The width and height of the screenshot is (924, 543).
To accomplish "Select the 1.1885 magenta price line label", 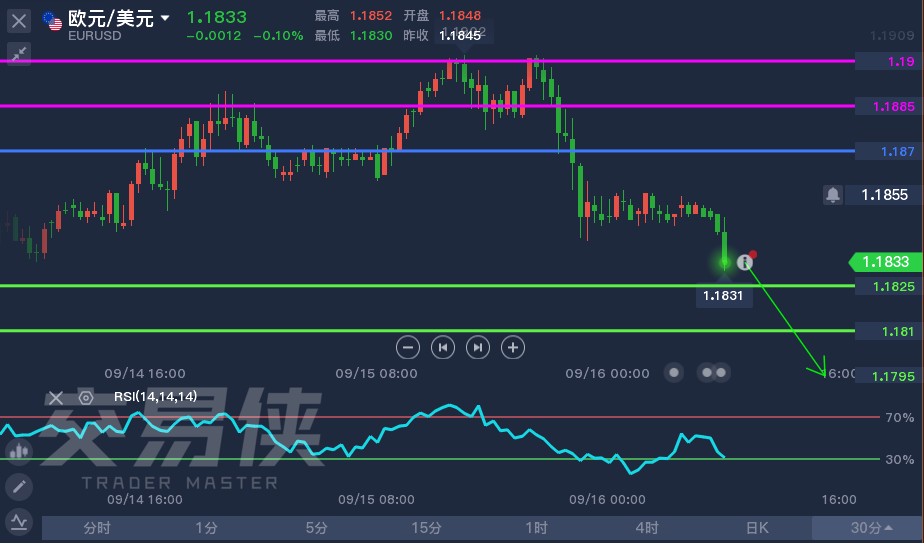I will 887,107.
